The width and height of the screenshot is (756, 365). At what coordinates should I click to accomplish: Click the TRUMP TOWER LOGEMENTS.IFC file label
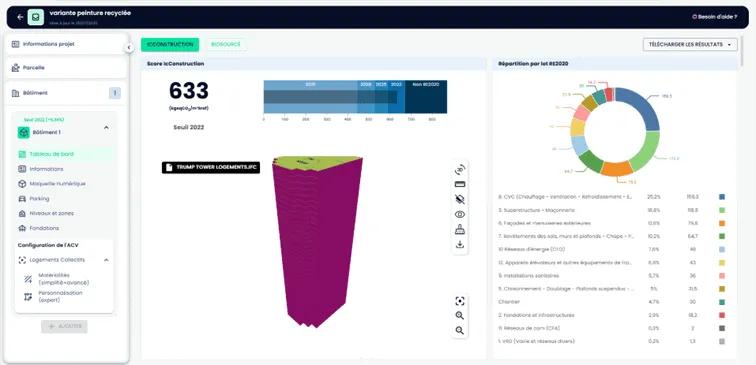[x=211, y=167]
